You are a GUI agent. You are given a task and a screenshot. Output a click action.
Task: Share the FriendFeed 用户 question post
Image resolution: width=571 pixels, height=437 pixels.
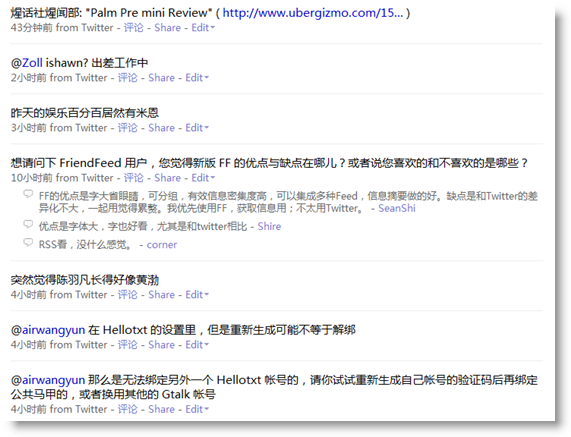point(168,178)
